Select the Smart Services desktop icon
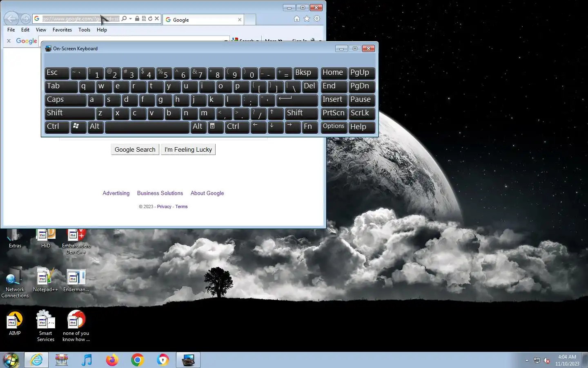 (x=45, y=326)
